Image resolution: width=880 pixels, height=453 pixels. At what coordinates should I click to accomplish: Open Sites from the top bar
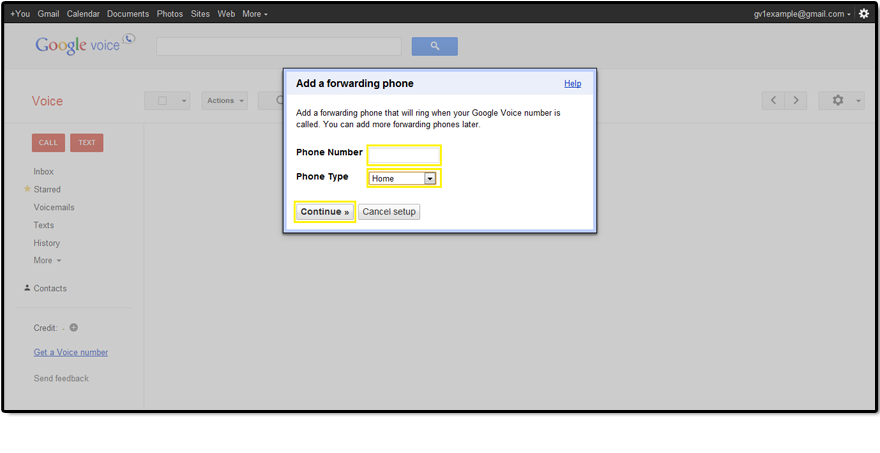click(200, 14)
